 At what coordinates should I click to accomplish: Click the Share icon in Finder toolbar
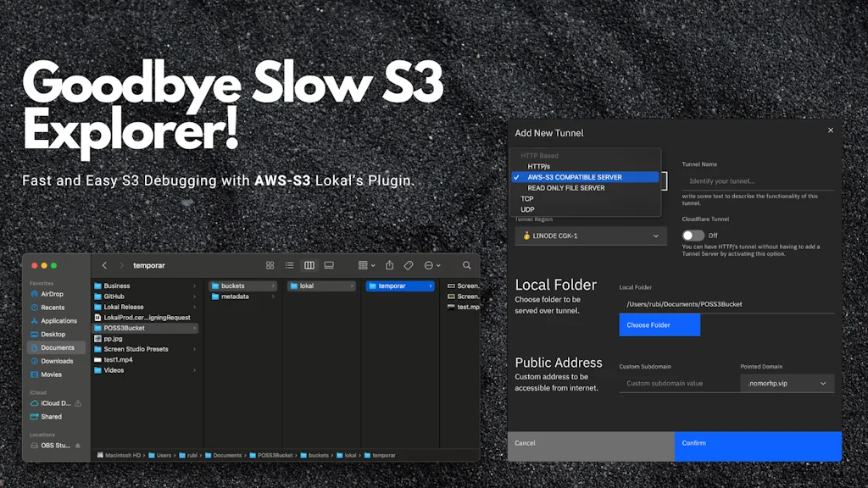point(389,265)
